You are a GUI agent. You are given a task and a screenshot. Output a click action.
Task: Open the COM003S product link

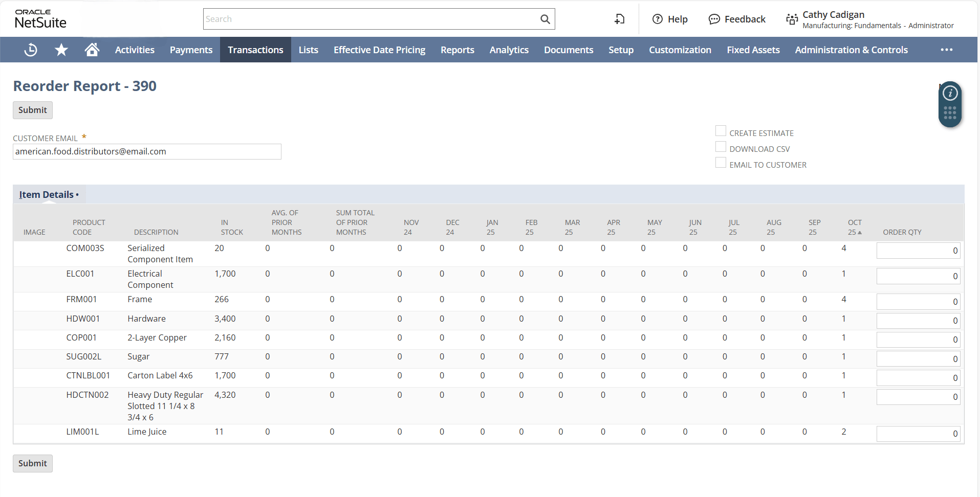[85, 248]
